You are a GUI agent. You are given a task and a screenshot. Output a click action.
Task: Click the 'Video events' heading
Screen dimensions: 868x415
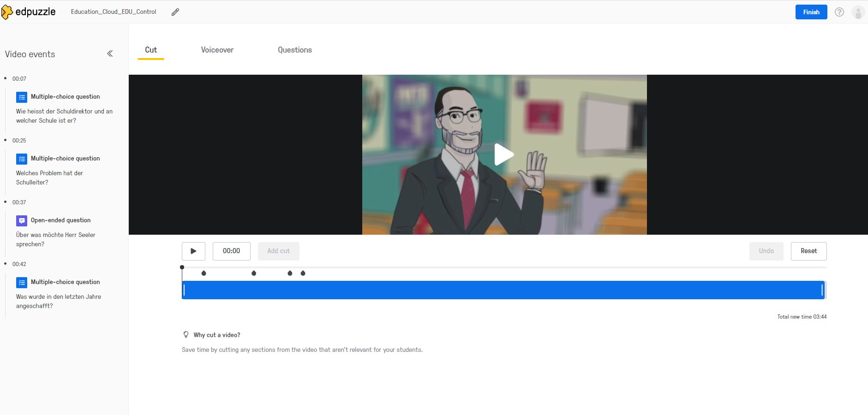point(30,54)
